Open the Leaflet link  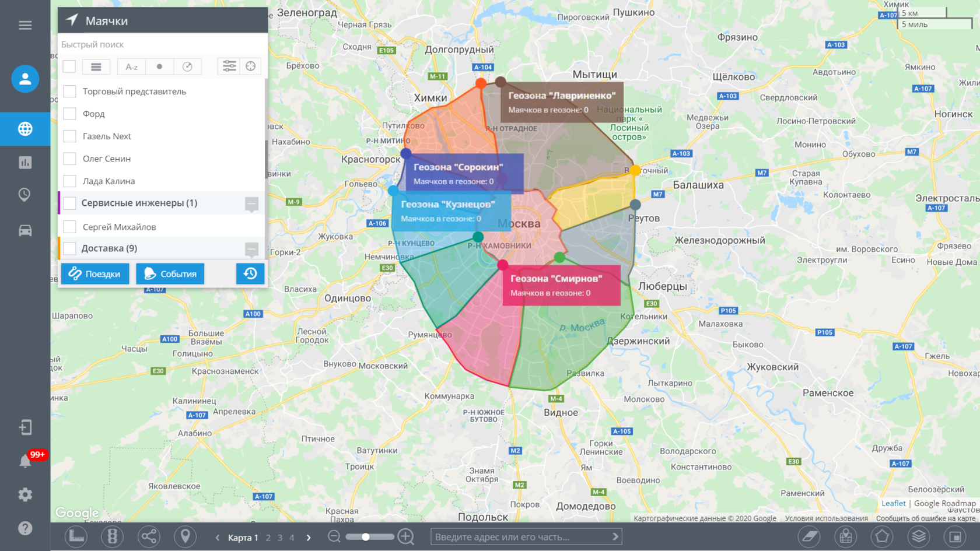coord(894,503)
